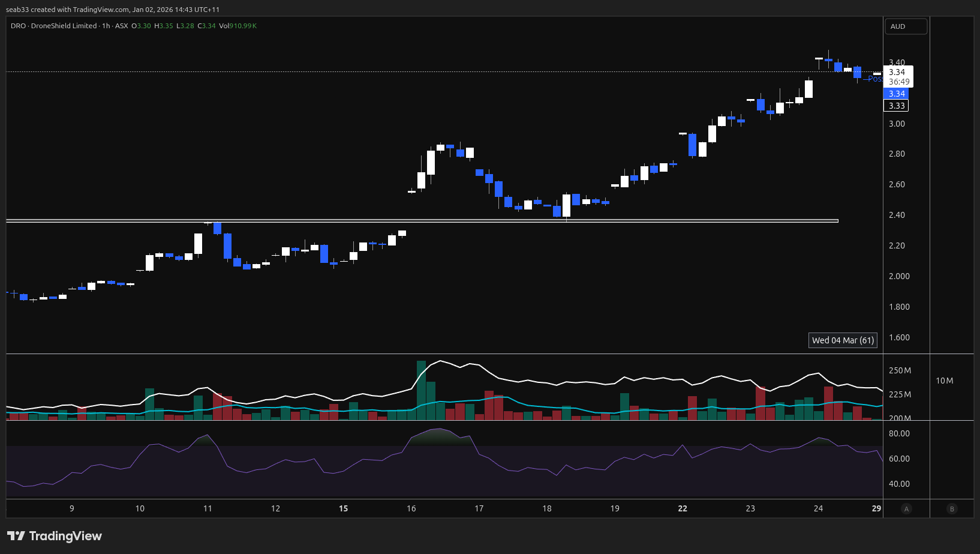The width and height of the screenshot is (980, 554).
Task: Click the TradingView logo icon
Action: click(16, 536)
